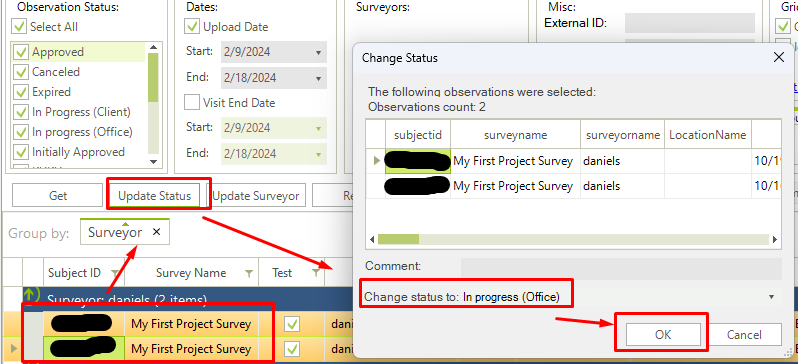Open the Test column filter icon
798x364 pixels.
[x=316, y=273]
